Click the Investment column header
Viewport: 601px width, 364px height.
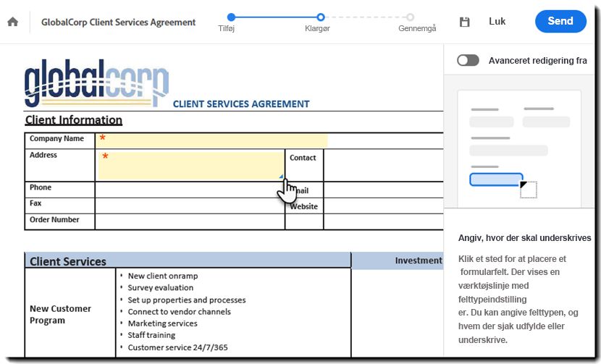[419, 261]
